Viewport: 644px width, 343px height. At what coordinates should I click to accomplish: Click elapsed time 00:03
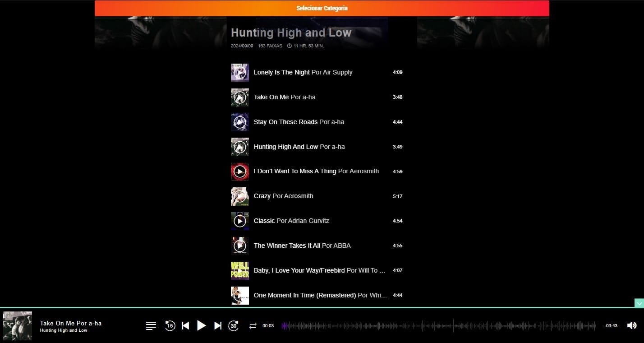point(268,326)
